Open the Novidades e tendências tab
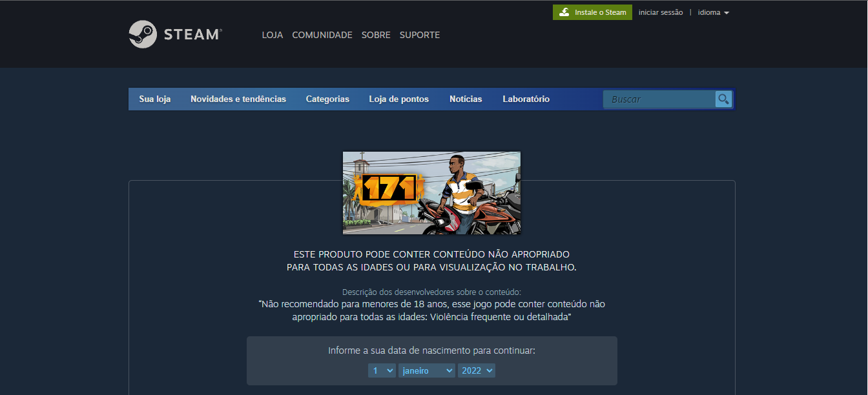The image size is (868, 395). [x=238, y=99]
